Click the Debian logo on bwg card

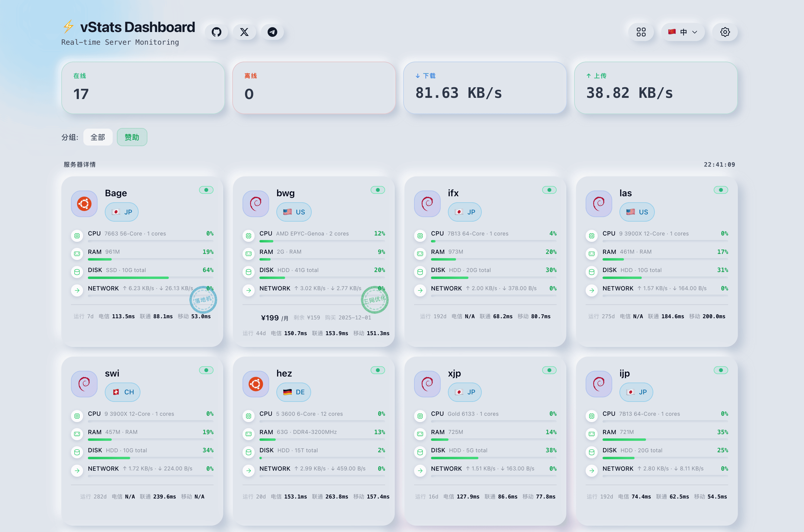256,204
